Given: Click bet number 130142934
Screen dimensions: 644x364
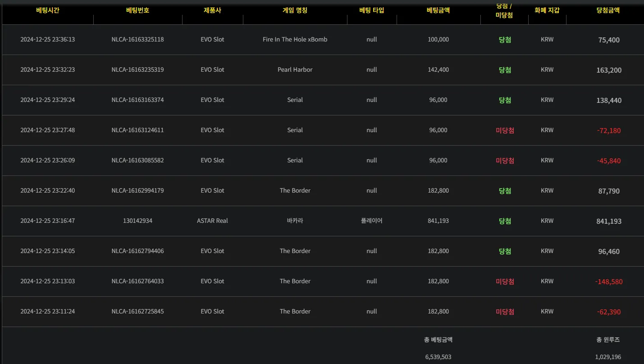Looking at the screenshot, I should [x=137, y=221].
